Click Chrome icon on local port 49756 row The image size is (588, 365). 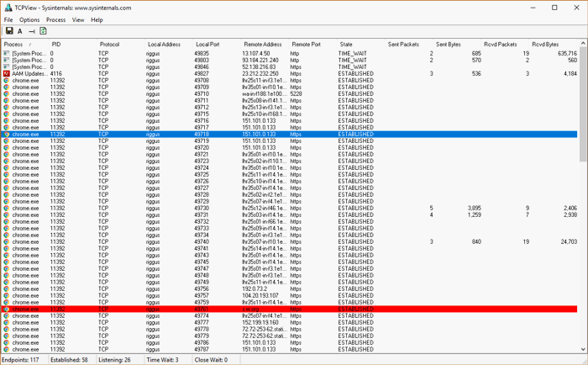coord(7,288)
